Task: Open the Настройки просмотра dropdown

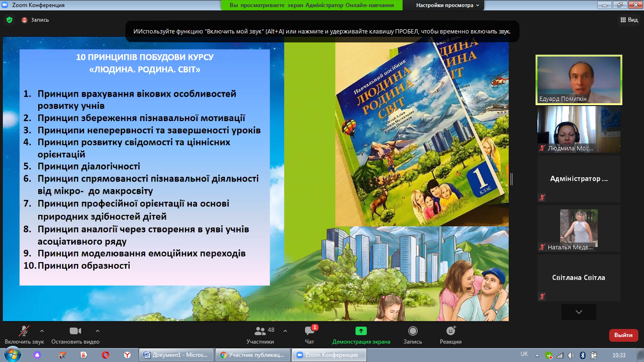Action: 447,5
